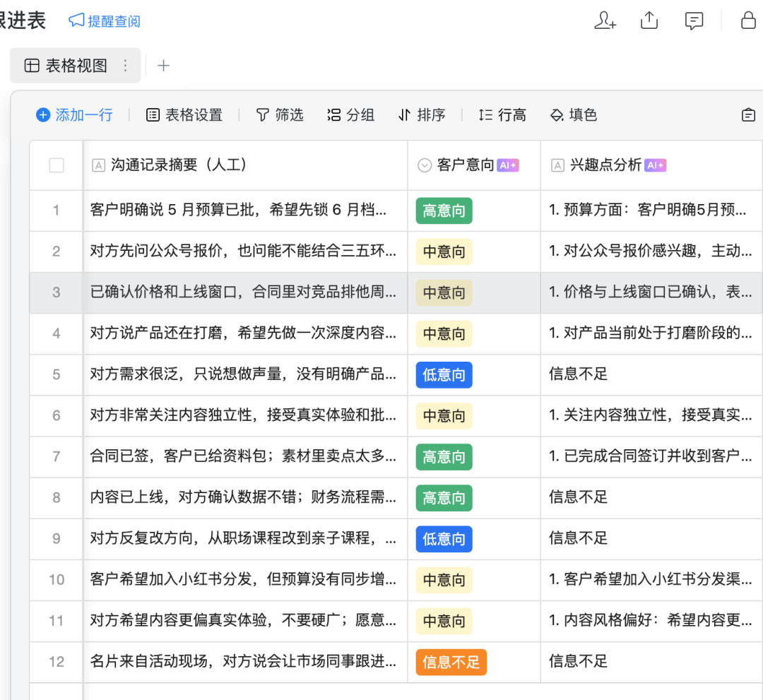Screen dimensions: 763x700
Task: Click the 客户意向 column header
Action: coord(474,165)
